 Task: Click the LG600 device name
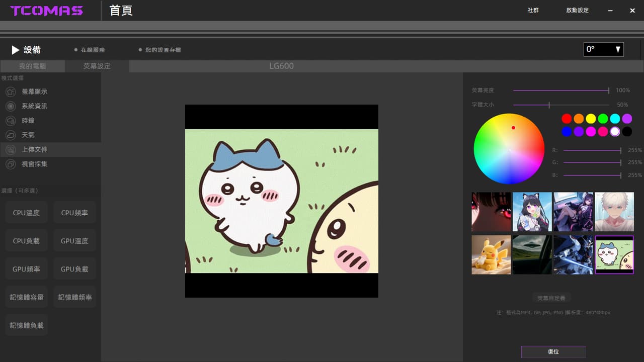281,66
